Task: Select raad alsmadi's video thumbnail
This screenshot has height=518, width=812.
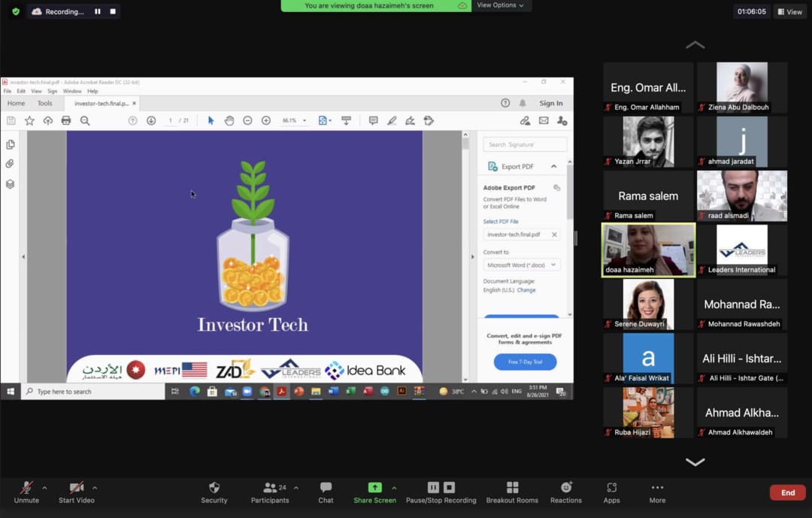Action: tap(742, 195)
